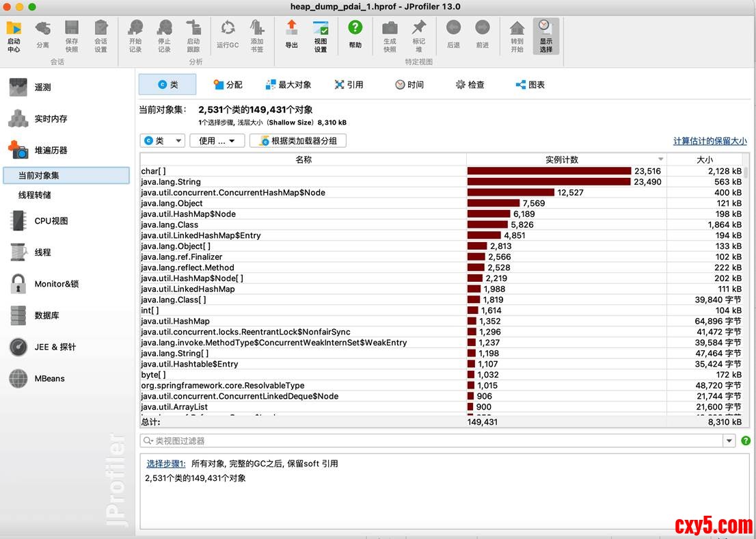
Task: Select 线程转储 in the sidebar tree
Action: pos(35,195)
